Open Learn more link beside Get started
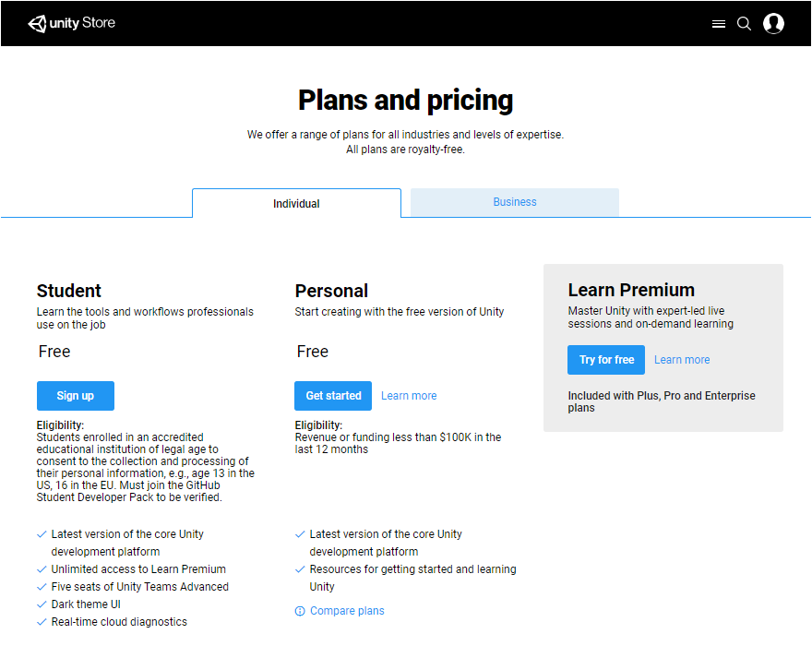 (409, 396)
